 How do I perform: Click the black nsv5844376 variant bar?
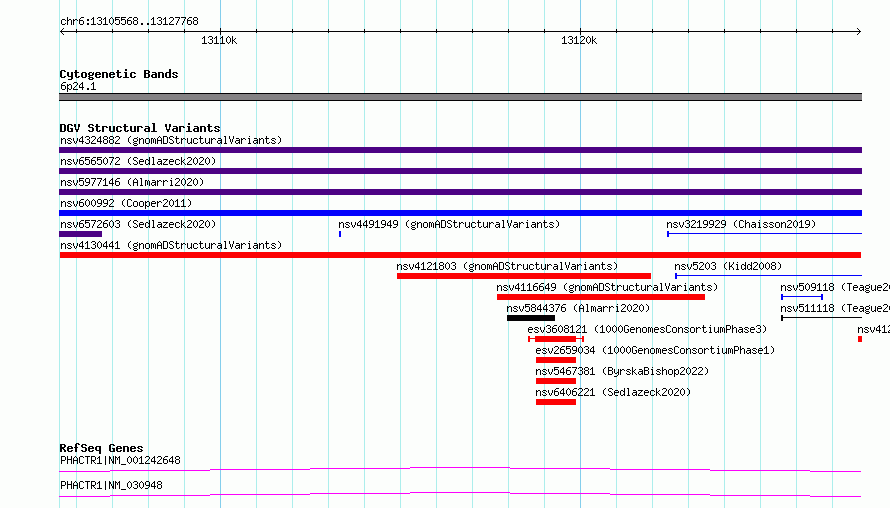coord(531,318)
